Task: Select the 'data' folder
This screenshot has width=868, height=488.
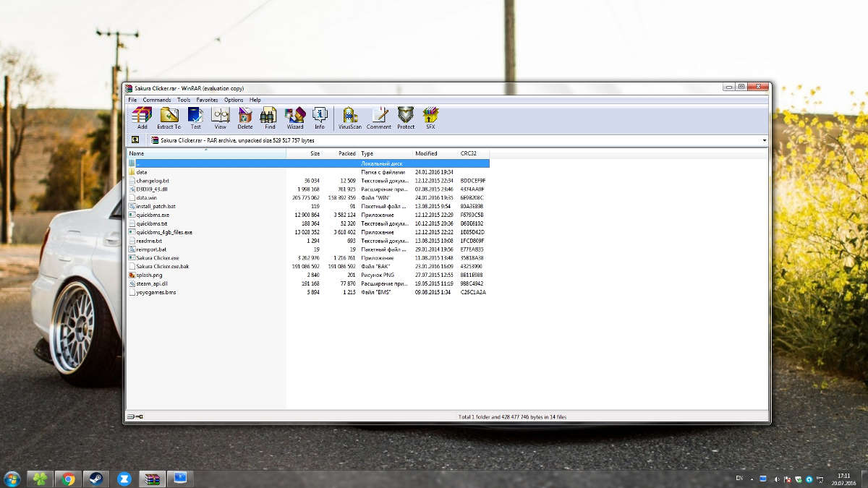Action: click(142, 172)
